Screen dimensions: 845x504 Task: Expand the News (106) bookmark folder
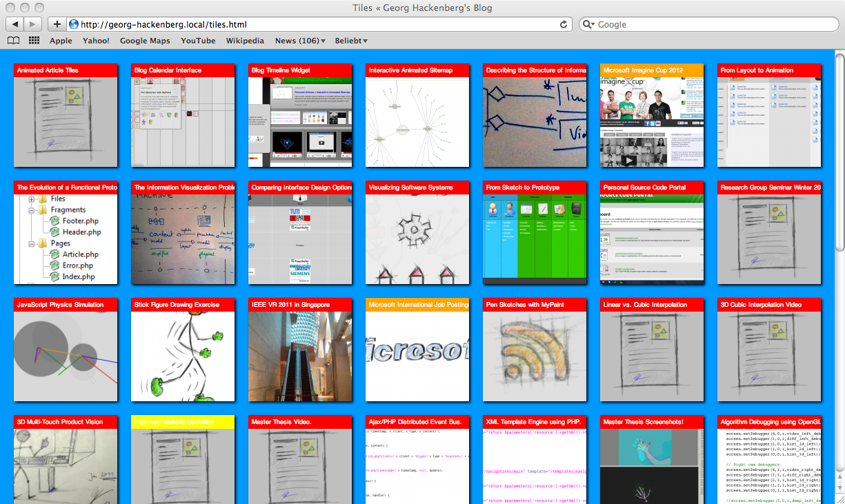[300, 41]
